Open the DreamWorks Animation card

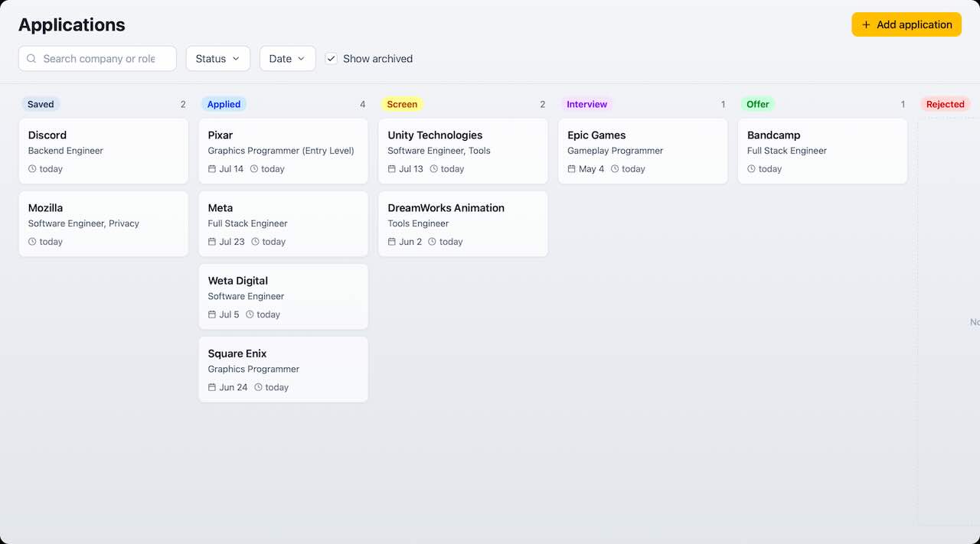click(463, 223)
